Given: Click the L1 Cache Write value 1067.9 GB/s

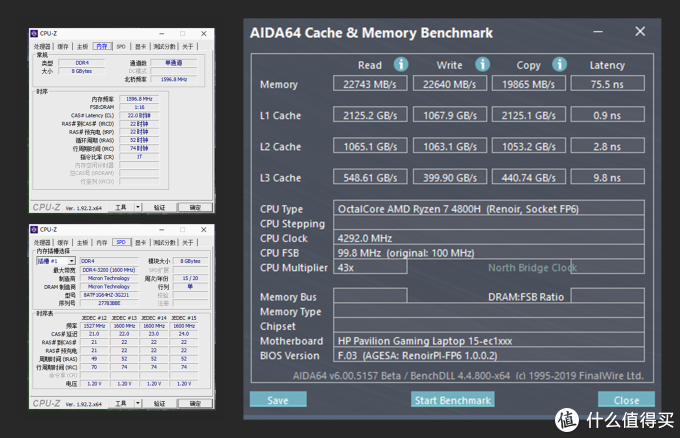Looking at the screenshot, I should click(450, 115).
